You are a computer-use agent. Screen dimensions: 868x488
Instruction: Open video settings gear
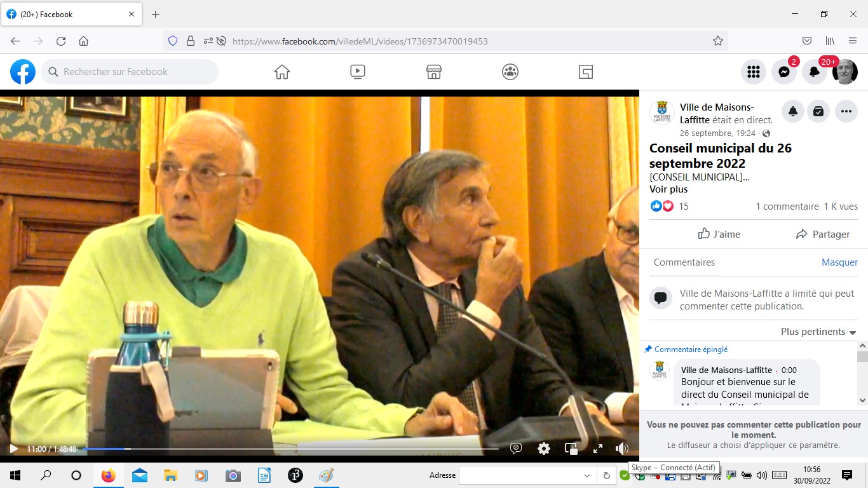tap(544, 449)
